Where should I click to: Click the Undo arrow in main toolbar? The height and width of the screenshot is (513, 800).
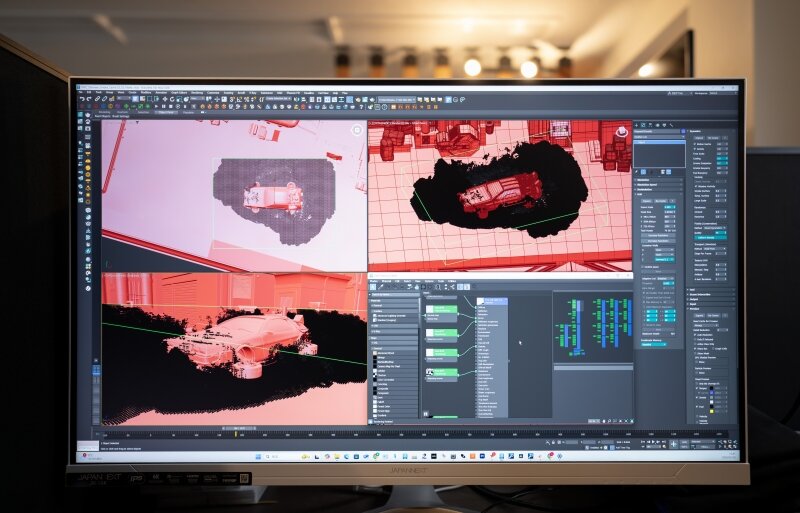(x=83, y=98)
